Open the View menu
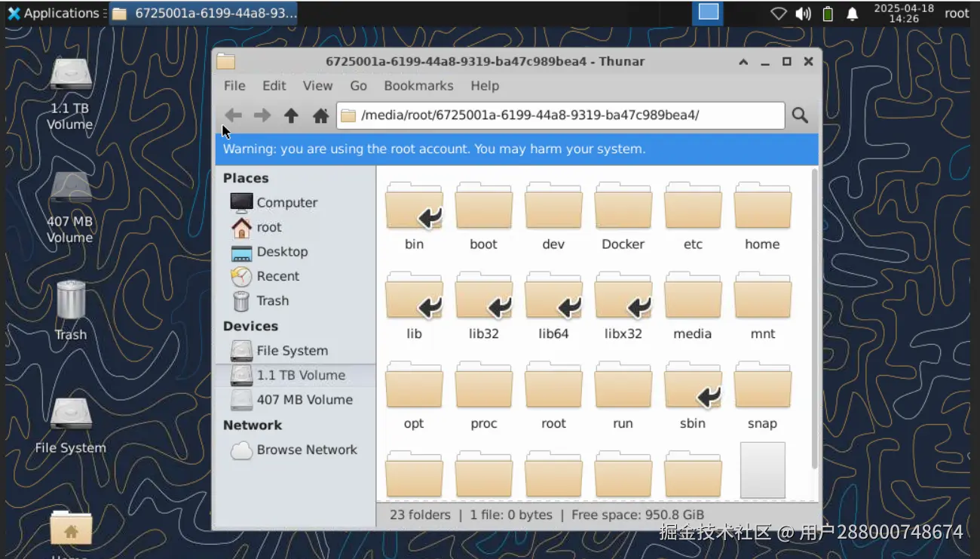 click(x=317, y=85)
